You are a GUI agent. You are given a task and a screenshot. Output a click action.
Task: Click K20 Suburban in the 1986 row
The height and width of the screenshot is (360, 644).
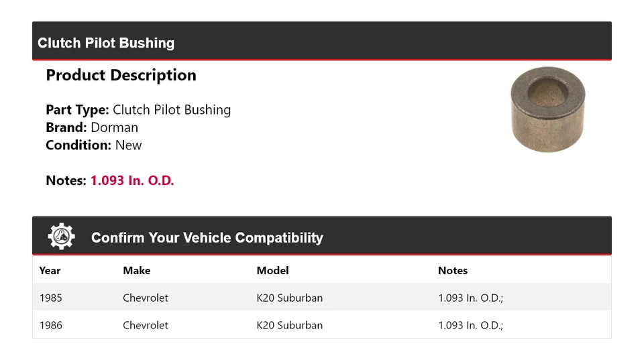pos(289,325)
